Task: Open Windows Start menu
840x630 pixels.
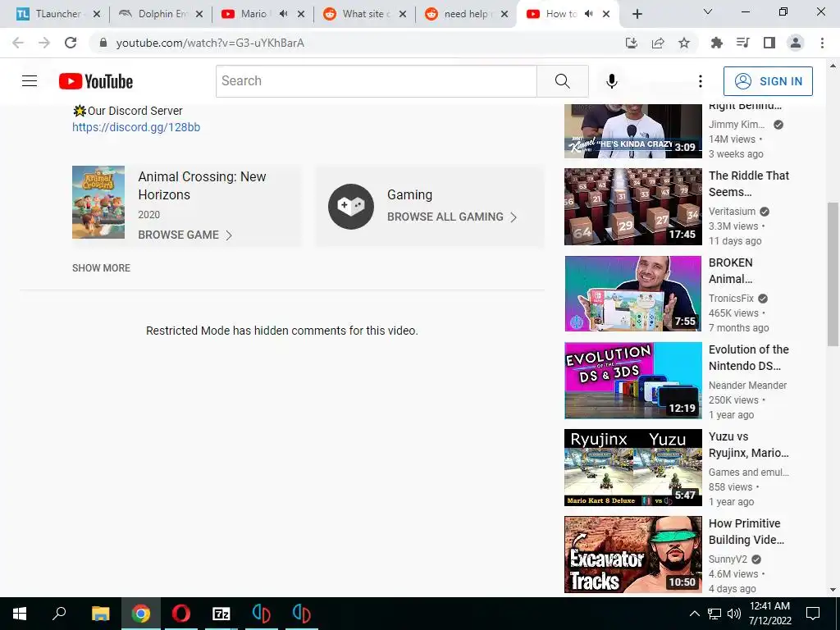Action: (20, 614)
